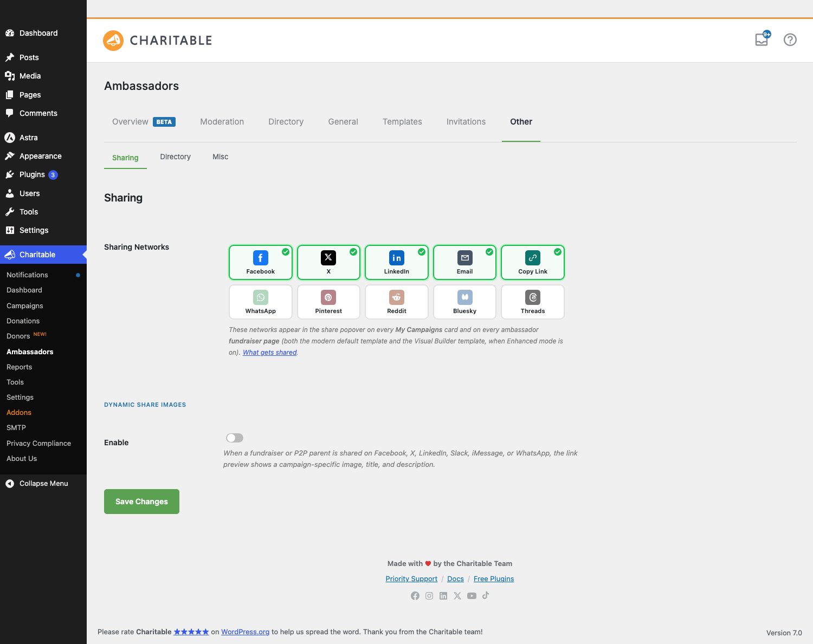813x644 pixels.
Task: Enable the Threads sharing network
Action: click(x=533, y=302)
